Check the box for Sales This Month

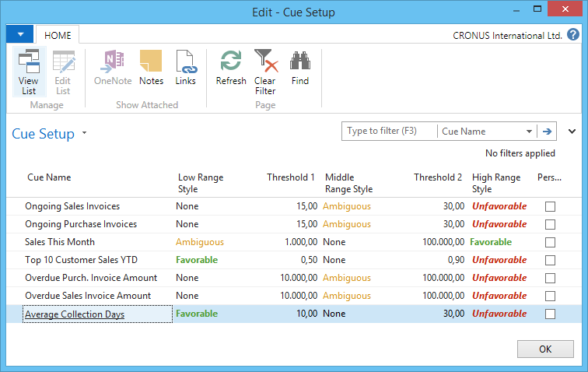[551, 242]
